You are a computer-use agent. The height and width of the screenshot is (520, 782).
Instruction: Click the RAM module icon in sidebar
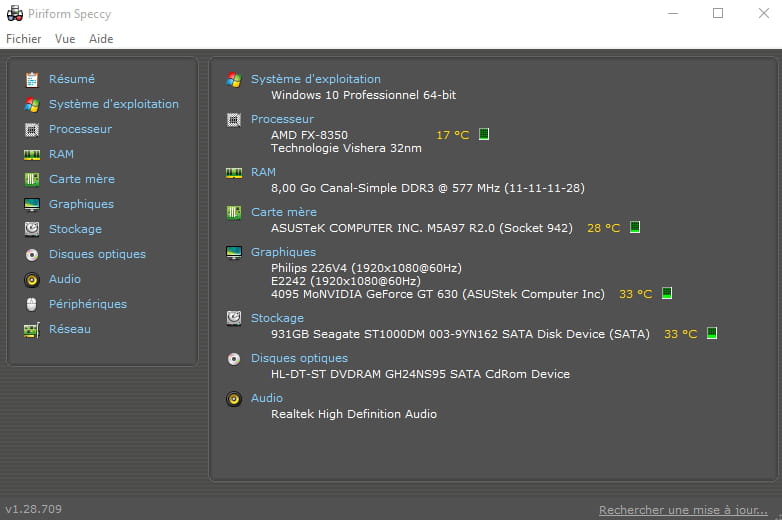32,154
